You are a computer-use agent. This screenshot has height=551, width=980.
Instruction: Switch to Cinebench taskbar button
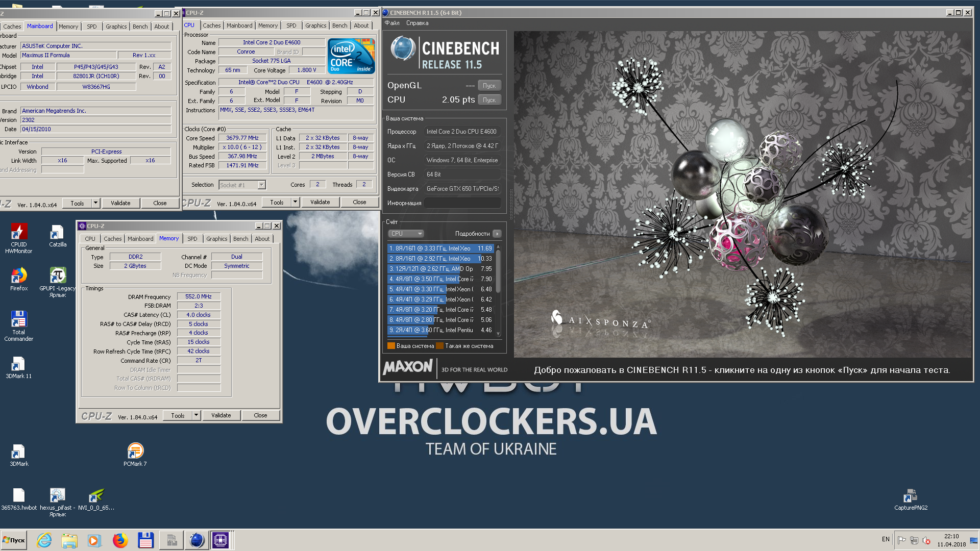click(x=197, y=540)
